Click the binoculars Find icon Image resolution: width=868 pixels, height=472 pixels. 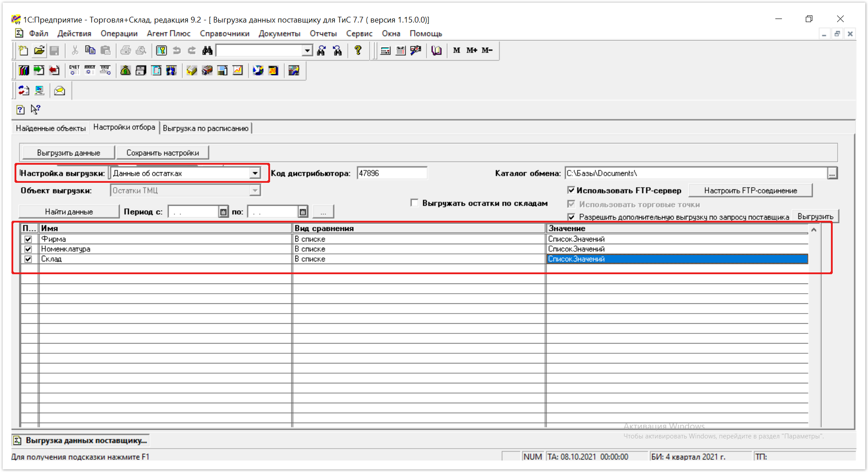click(x=207, y=50)
